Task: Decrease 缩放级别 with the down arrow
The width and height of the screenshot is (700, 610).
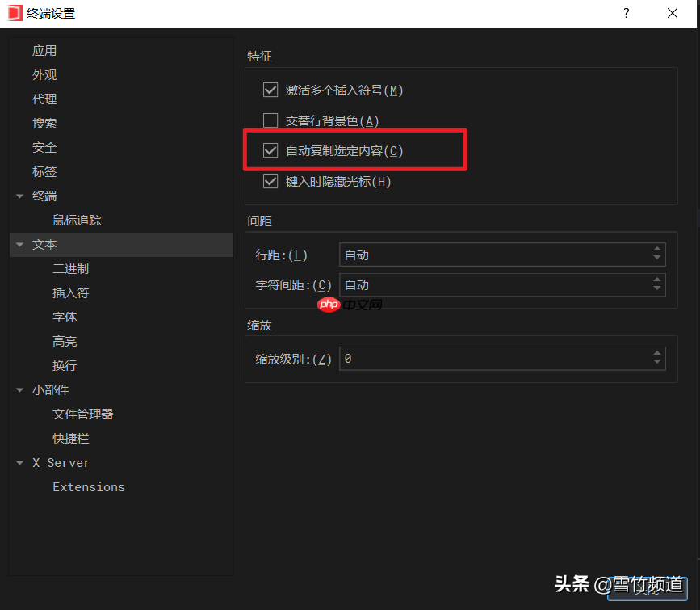Action: coord(656,361)
